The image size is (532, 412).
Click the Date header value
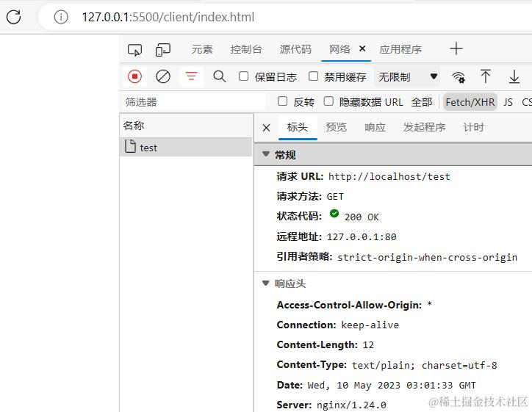[x=392, y=386]
